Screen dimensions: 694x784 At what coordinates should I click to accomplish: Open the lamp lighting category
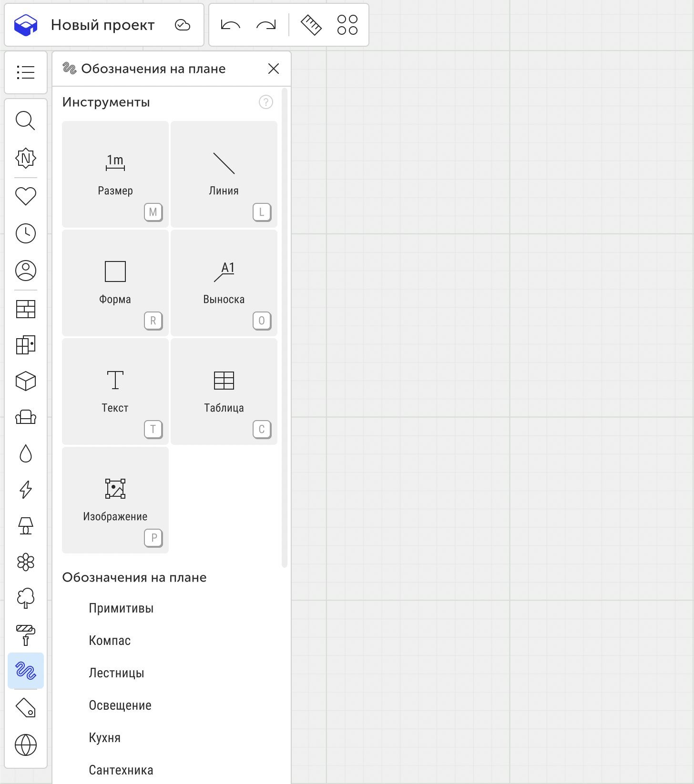[x=26, y=526]
